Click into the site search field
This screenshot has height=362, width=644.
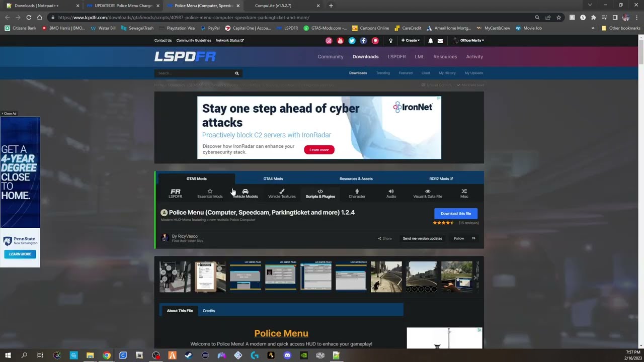(194, 73)
